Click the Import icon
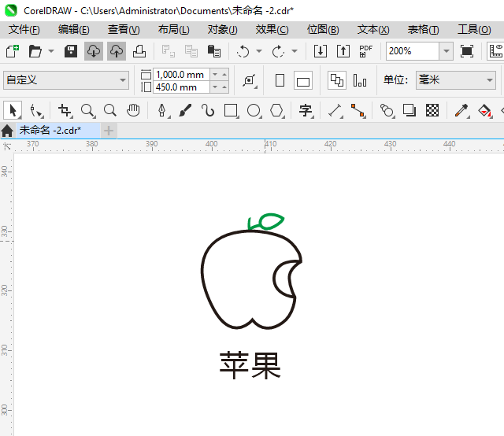504x436 pixels. pos(321,51)
